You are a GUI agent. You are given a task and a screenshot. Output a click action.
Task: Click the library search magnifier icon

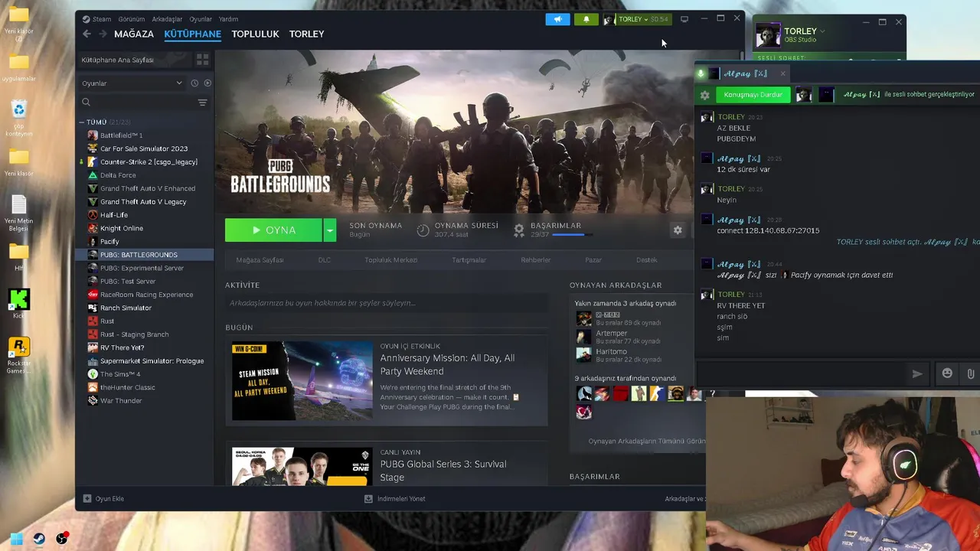tap(86, 102)
